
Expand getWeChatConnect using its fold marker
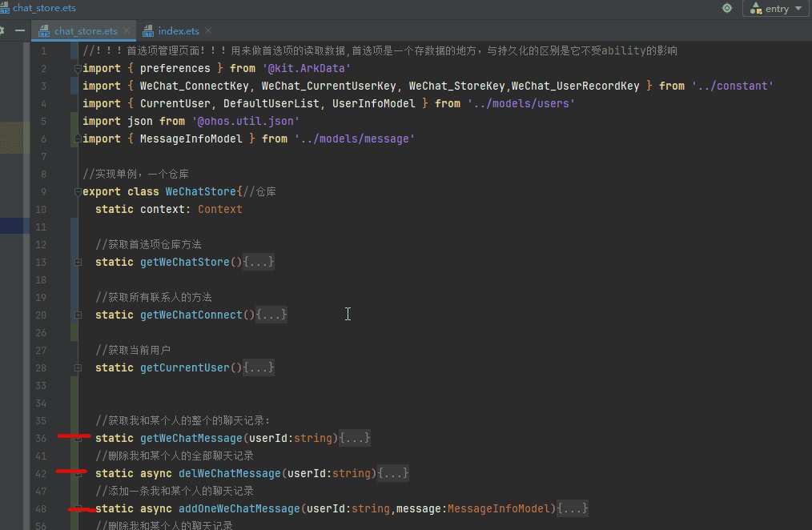78,315
